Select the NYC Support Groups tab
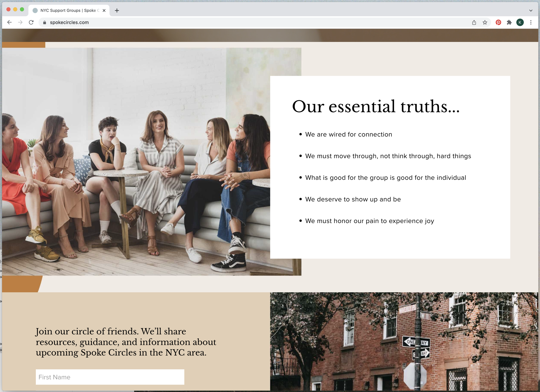 [67, 10]
